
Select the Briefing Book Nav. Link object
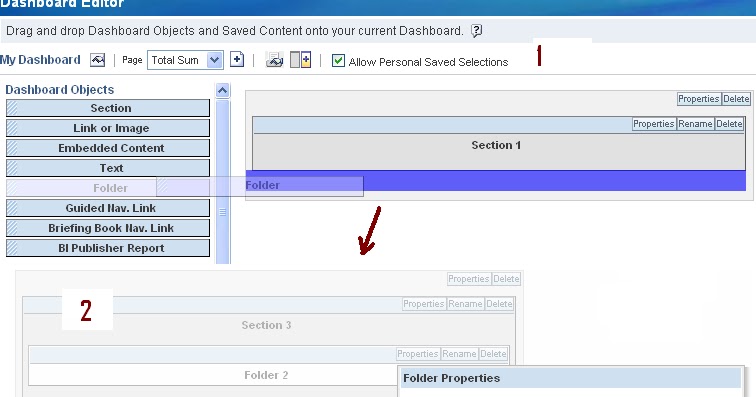108,228
